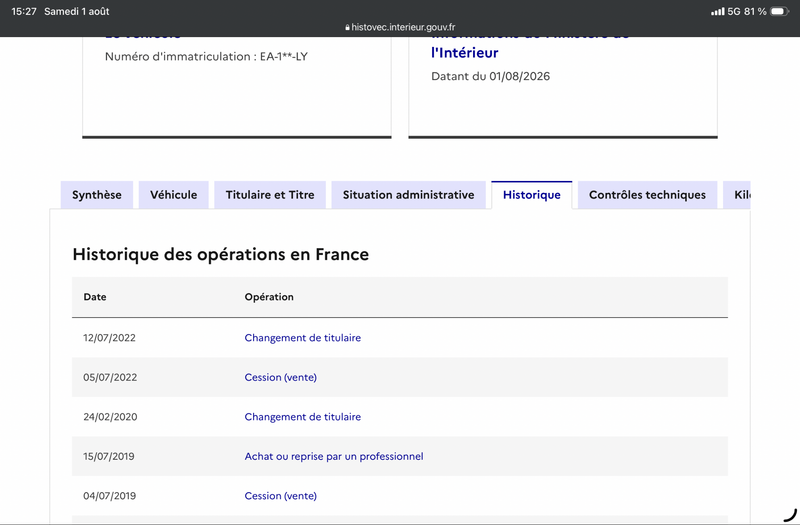Select the 12/07/2022 date cell
This screenshot has height=525, width=800.
click(x=109, y=338)
